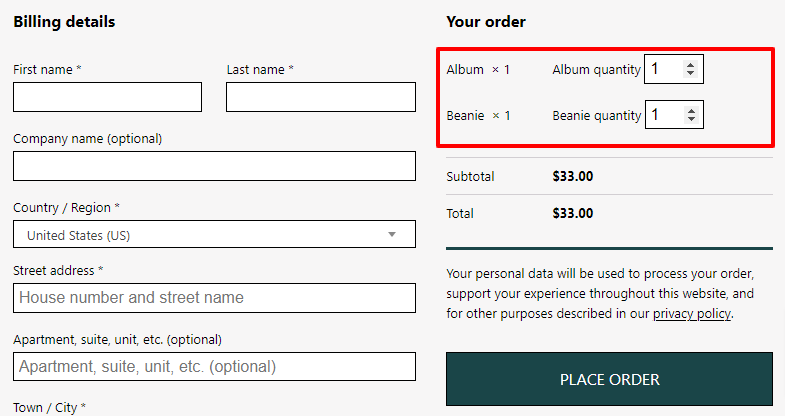This screenshot has width=785, height=416.
Task: Click the Billing details heading
Action: 64,22
